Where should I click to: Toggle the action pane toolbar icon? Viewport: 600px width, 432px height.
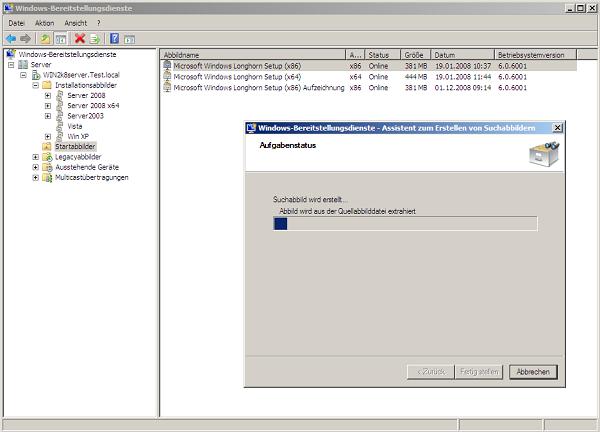[x=129, y=39]
